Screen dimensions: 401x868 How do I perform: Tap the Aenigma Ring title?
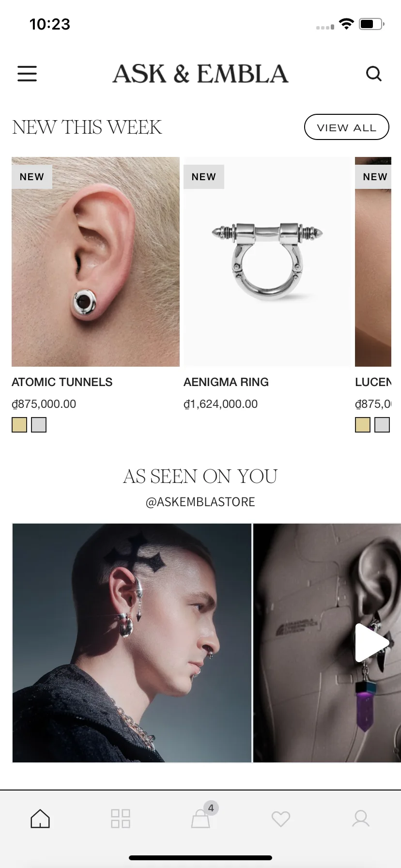226,382
